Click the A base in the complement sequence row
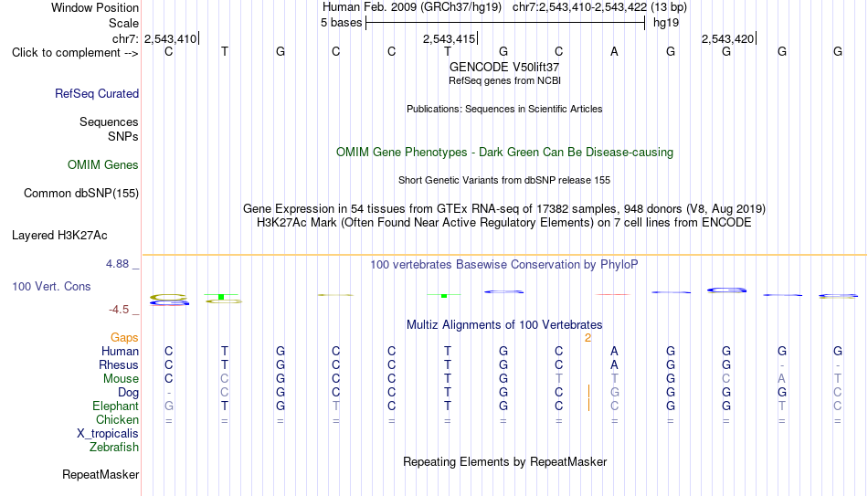Viewport: 868px width, 496px height. 614,51
